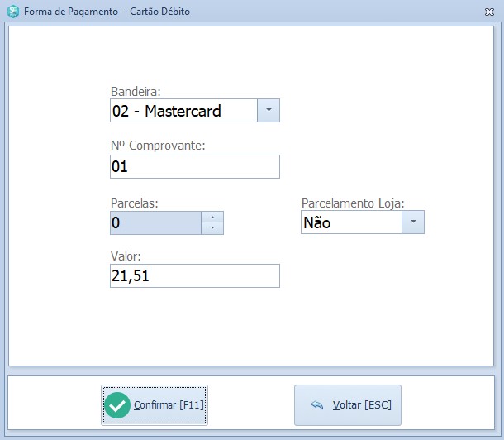Click the blue back-arrow icon on Voltar

316,405
